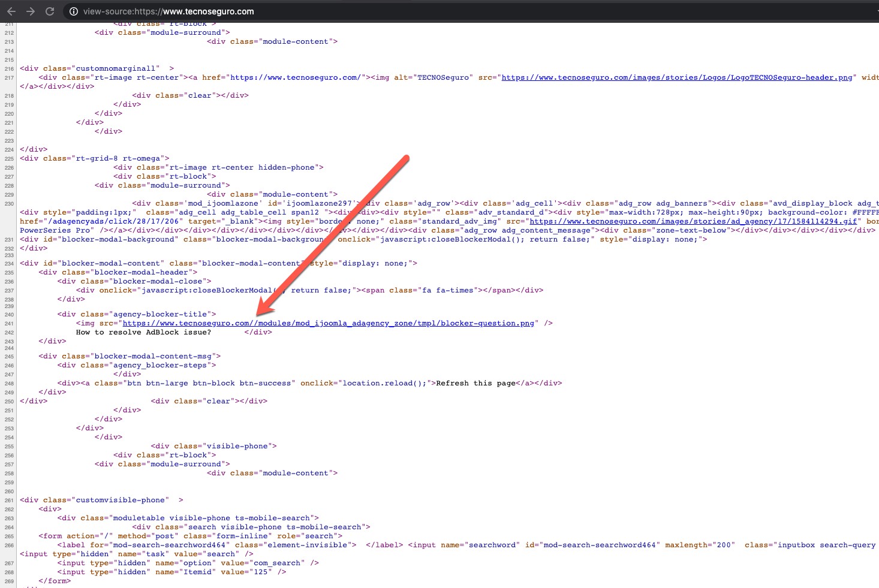Click the "How to resolve AdBlock issue?" text

(143, 332)
